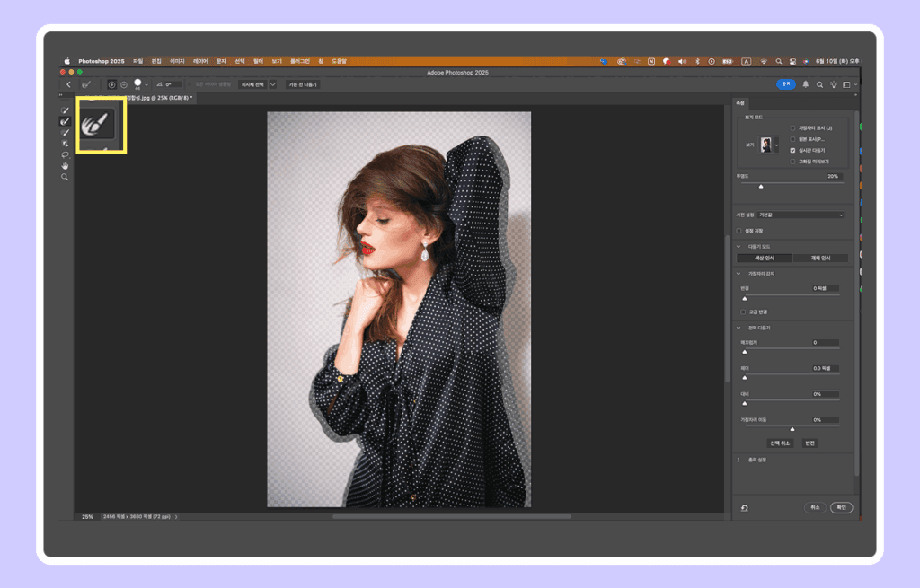
Task: Enable the 고화질 미리보기 checkbox
Action: coord(792,162)
